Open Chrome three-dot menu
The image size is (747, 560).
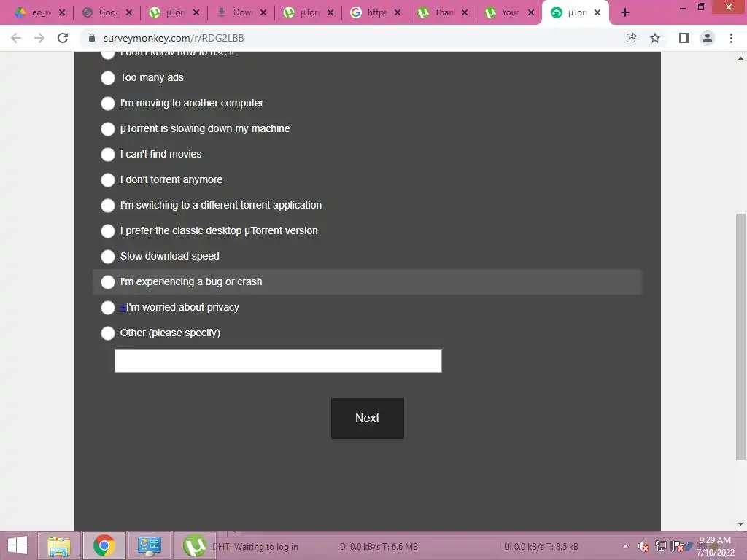[731, 38]
